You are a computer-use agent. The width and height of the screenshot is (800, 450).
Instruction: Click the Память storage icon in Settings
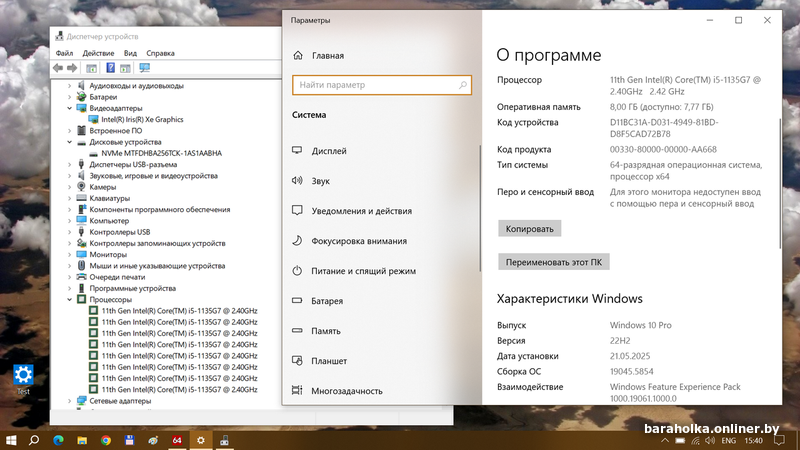tap(297, 331)
